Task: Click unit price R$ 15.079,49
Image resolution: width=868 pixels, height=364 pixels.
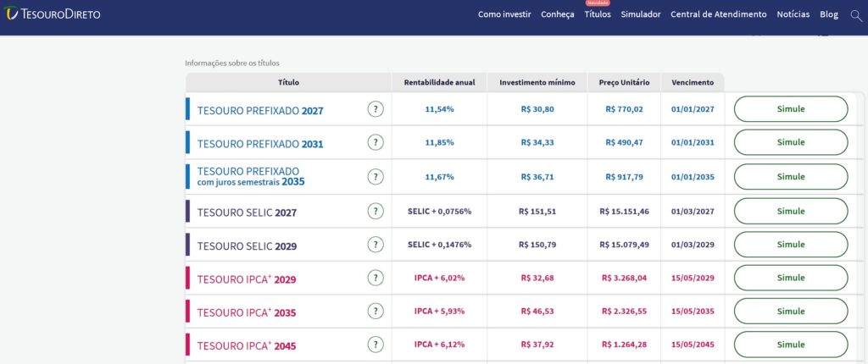Action: [624, 245]
